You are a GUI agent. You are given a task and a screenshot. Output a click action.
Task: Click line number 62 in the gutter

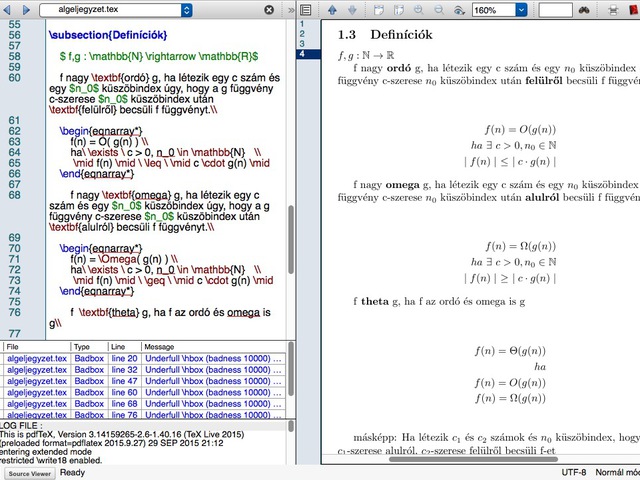point(15,131)
